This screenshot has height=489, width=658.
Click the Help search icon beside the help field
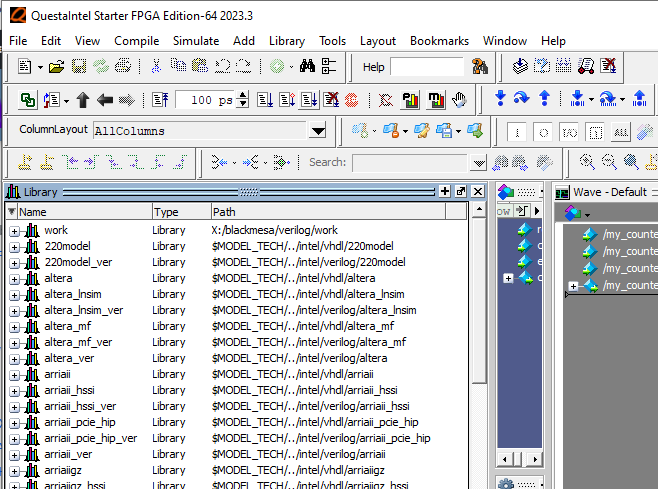tap(480, 66)
